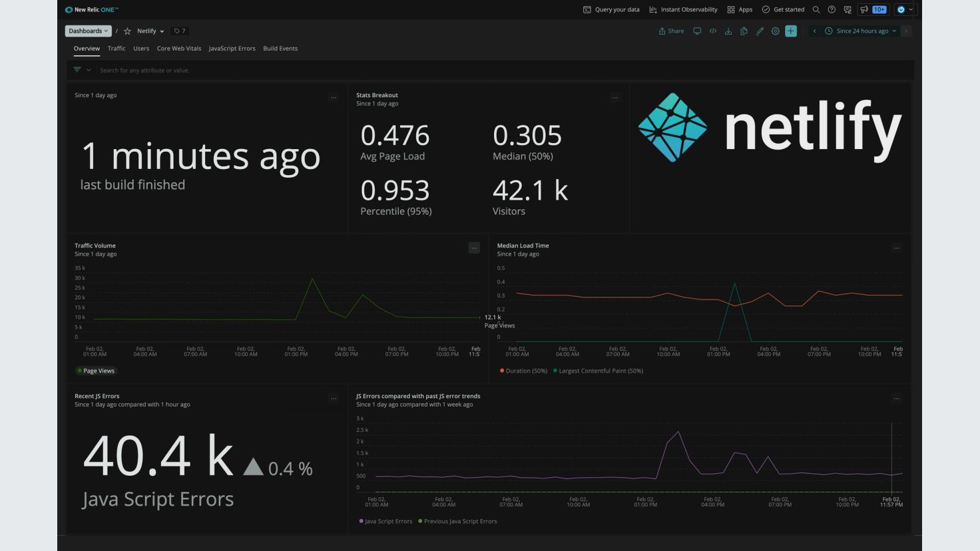Open the Apps launcher

(740, 9)
